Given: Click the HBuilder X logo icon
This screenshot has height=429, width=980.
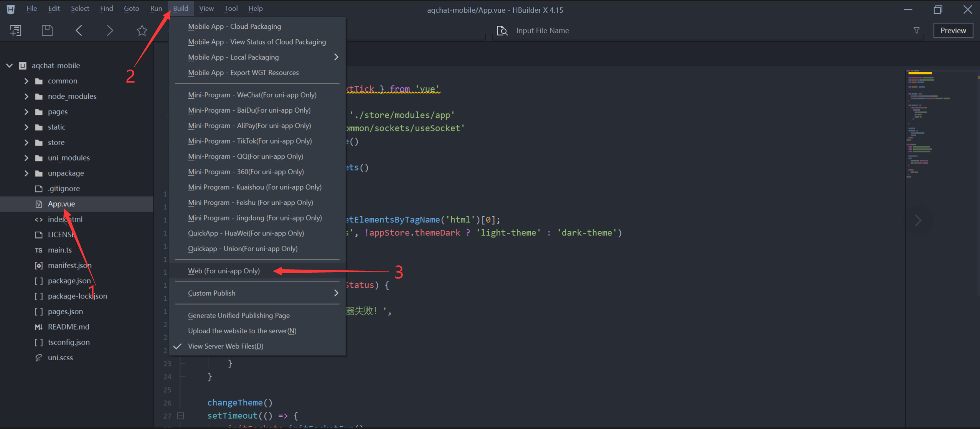Looking at the screenshot, I should [11, 9].
